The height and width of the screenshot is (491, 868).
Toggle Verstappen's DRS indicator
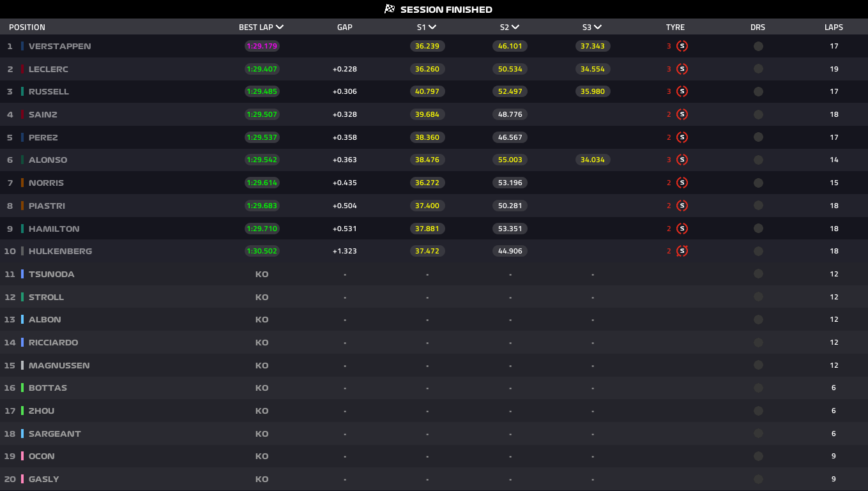(x=758, y=46)
